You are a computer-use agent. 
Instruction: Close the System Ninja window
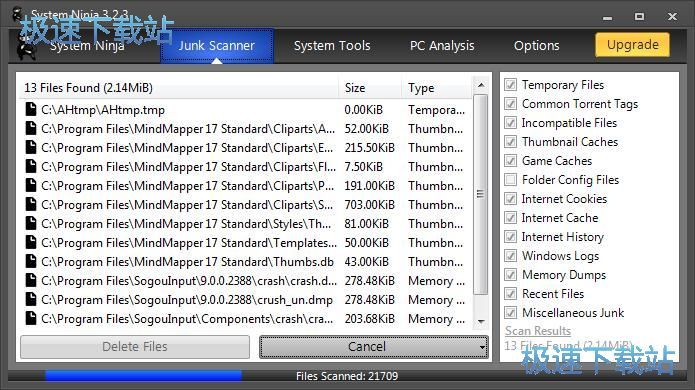click(672, 16)
